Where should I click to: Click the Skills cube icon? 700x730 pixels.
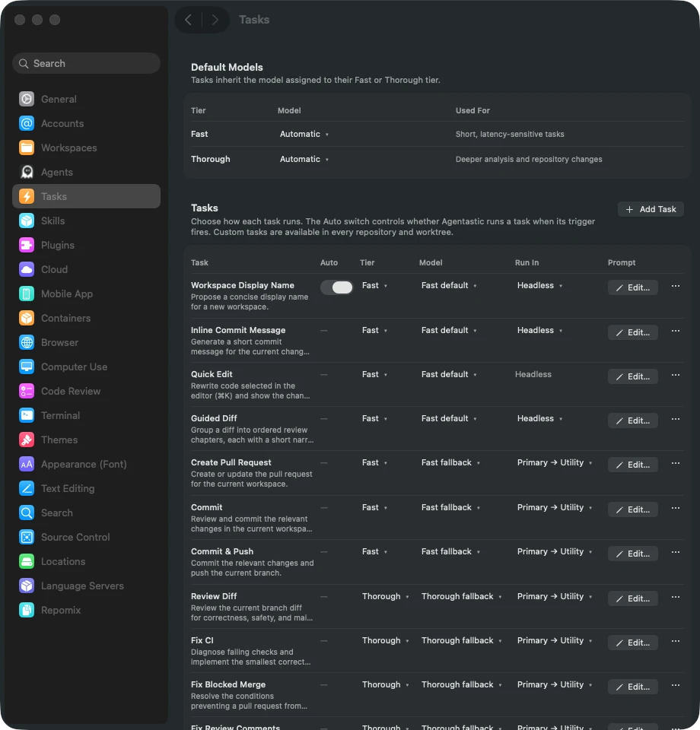click(27, 221)
